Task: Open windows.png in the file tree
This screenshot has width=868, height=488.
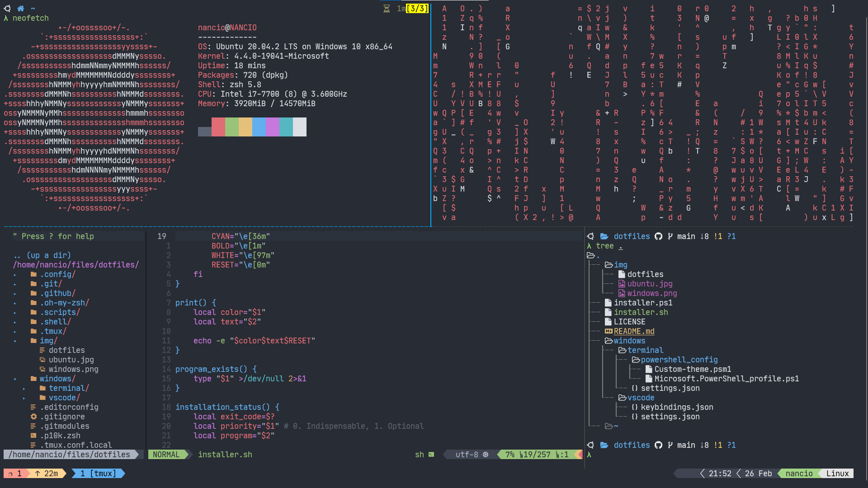Action: pyautogui.click(x=73, y=369)
